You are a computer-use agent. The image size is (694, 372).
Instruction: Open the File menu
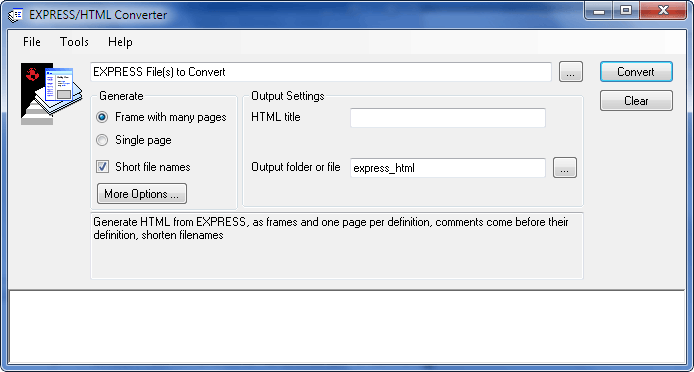(31, 42)
